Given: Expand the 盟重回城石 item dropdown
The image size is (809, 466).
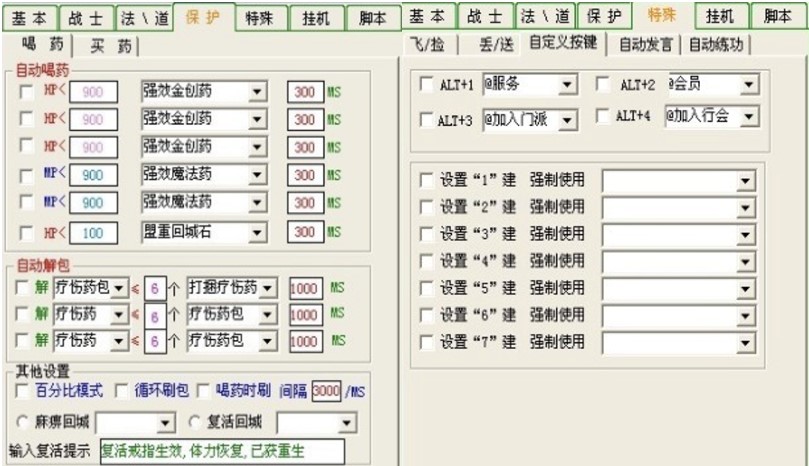Looking at the screenshot, I should click(x=257, y=233).
